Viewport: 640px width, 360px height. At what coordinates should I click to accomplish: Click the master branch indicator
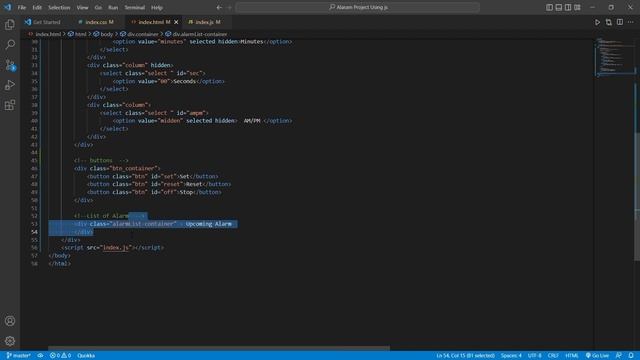(x=19, y=356)
